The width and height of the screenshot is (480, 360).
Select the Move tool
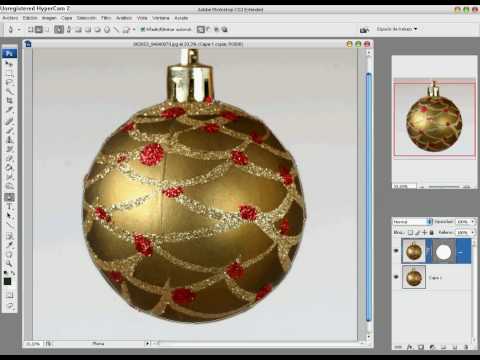click(9, 63)
